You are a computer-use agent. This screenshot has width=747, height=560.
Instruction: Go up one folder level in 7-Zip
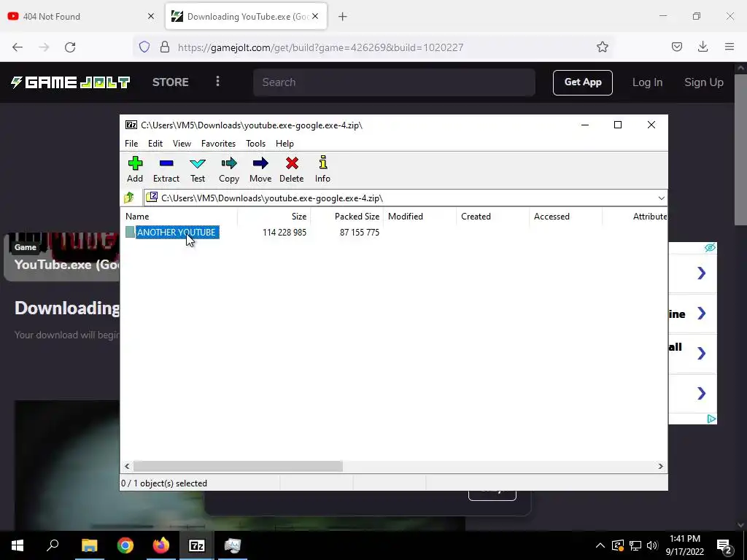129,198
